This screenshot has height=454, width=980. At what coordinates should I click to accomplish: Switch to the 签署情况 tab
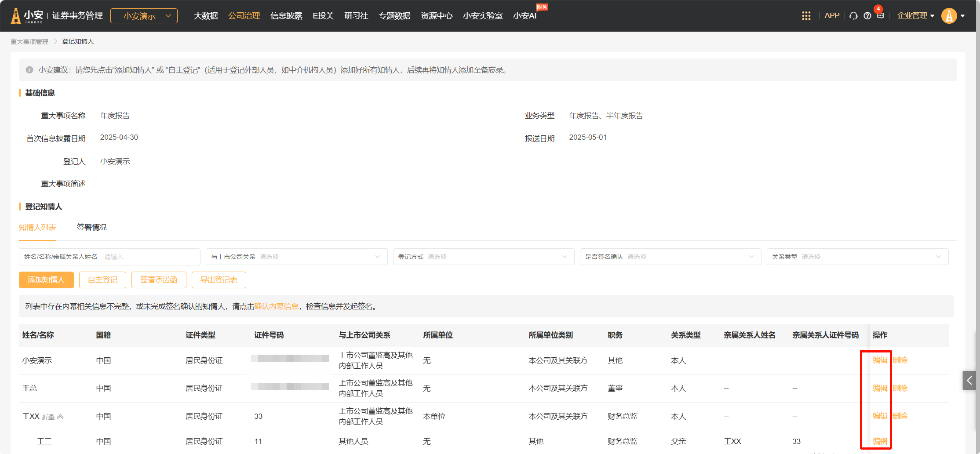(91, 227)
